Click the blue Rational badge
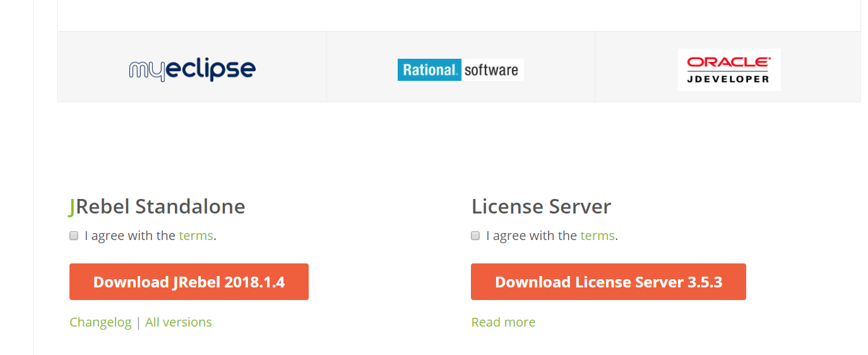Viewport: 868px width, 355px height. (x=429, y=69)
